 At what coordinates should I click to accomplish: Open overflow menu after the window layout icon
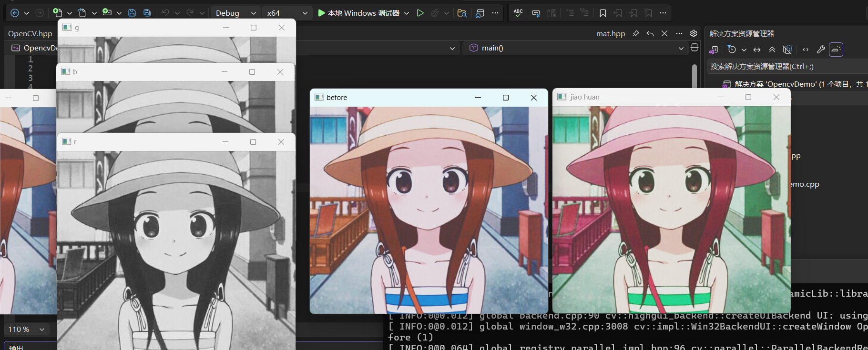pos(495,13)
